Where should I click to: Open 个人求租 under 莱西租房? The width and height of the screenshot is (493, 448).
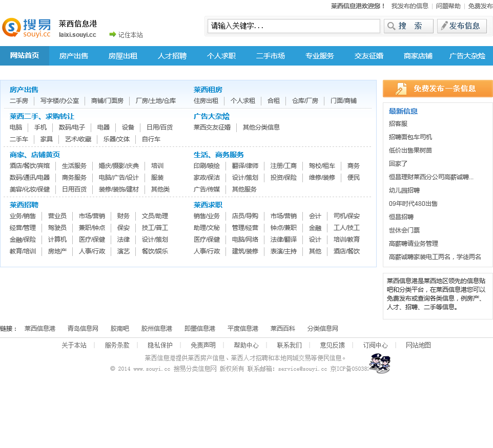pyautogui.click(x=243, y=101)
